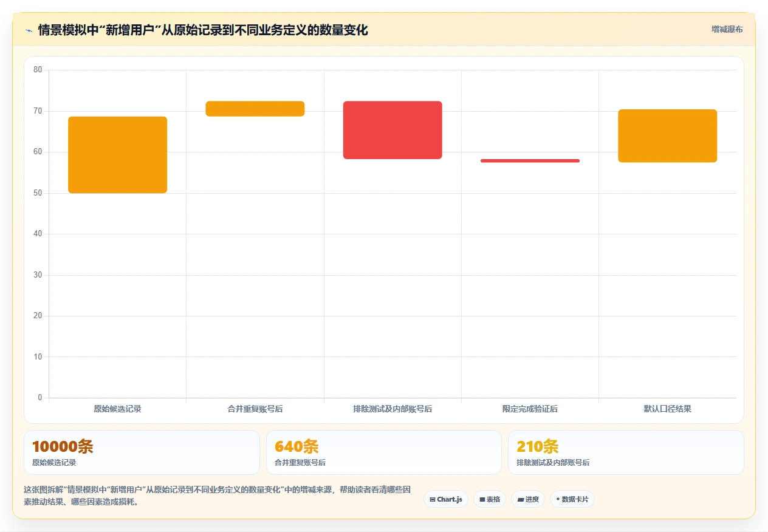Viewport: 768px width, 532px height.
Task: Click the 限定完成验证后 x-axis label
Action: click(x=530, y=409)
